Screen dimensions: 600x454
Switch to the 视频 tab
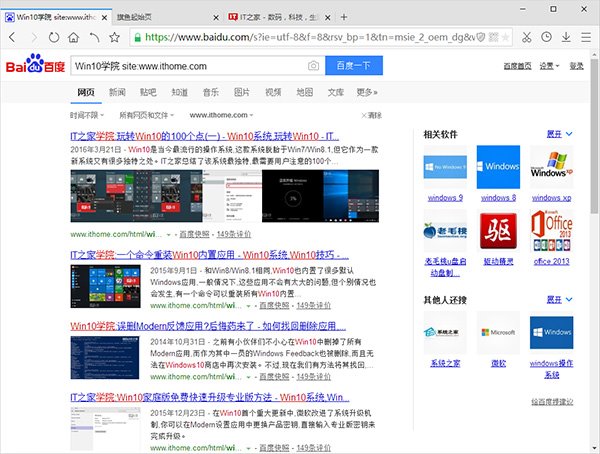point(273,92)
